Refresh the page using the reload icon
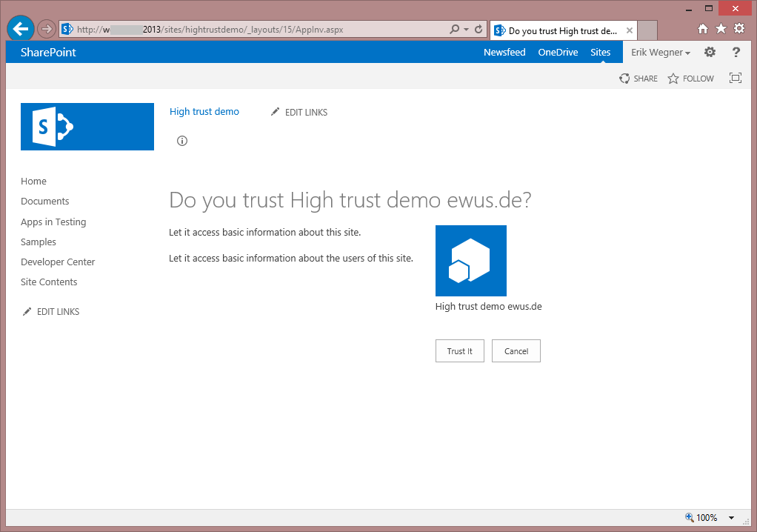 tap(478, 30)
